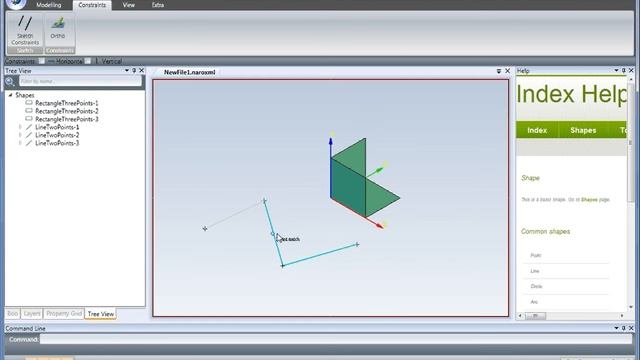Open the Line help entry
Viewport: 640px width, 360px height.
535,271
